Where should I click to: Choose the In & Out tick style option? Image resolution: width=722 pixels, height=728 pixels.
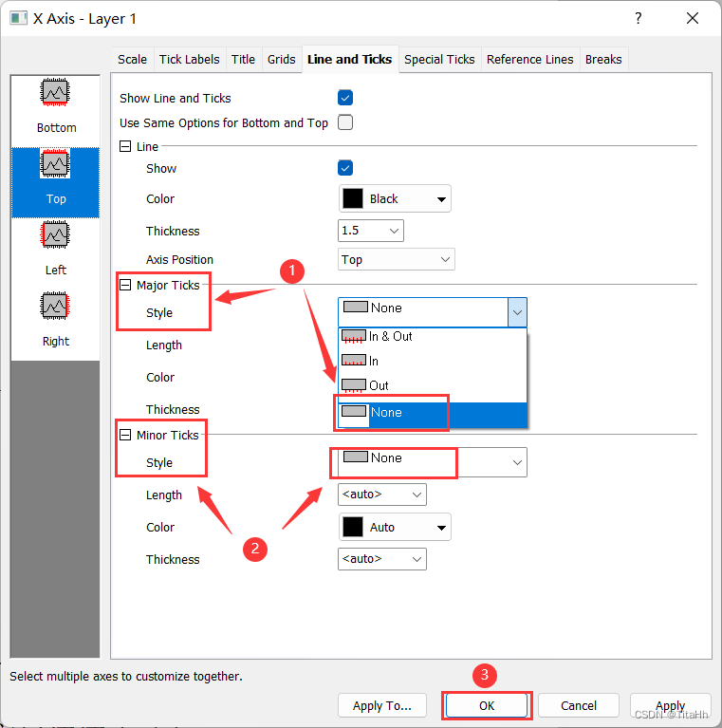click(x=433, y=336)
